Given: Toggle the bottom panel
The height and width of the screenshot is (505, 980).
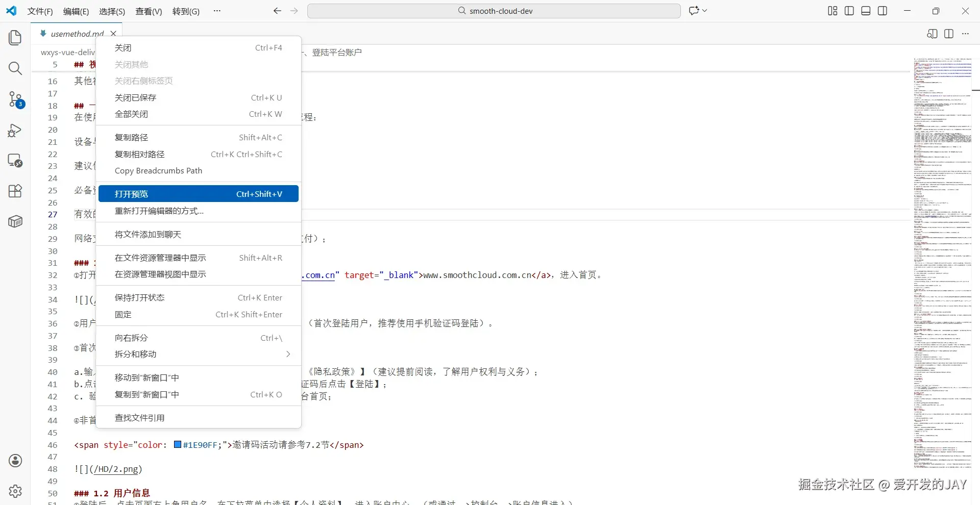Looking at the screenshot, I should [866, 11].
